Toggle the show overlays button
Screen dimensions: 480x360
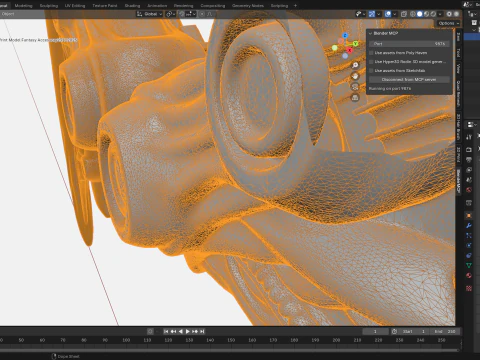click(388, 14)
